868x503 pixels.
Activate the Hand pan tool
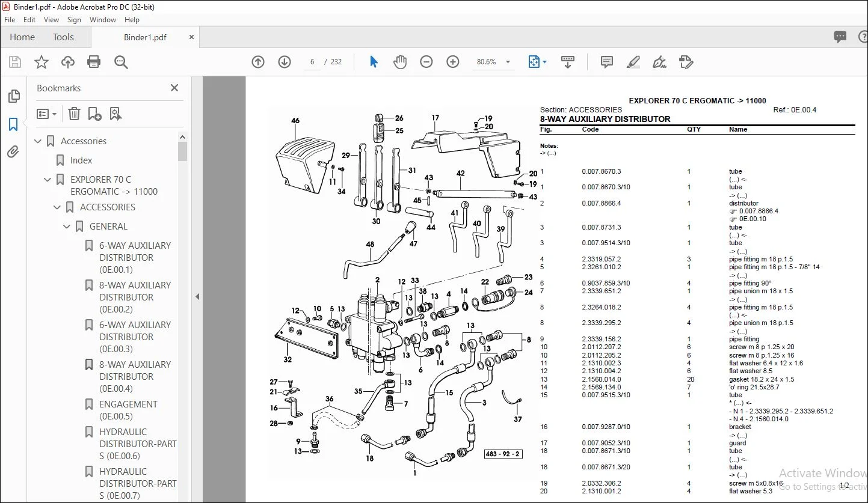[x=400, y=62]
